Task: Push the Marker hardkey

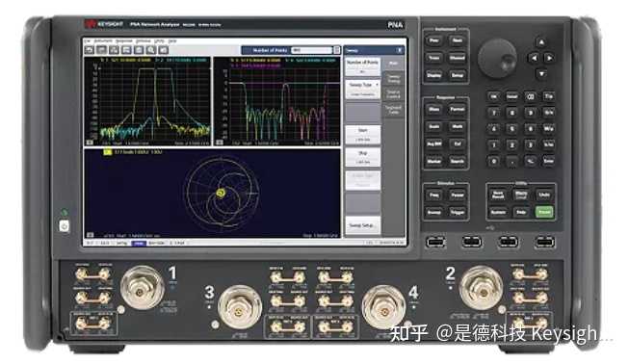Action: pyautogui.click(x=433, y=161)
